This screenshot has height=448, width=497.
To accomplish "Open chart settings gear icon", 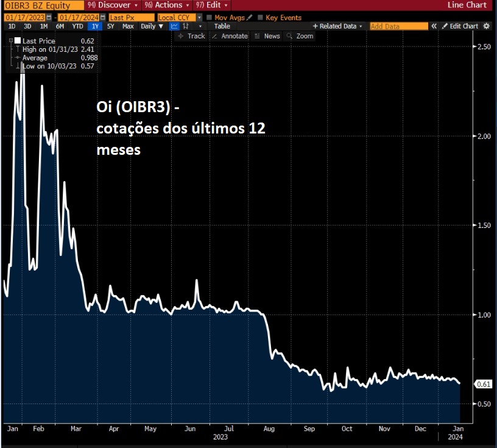I will [487, 26].
